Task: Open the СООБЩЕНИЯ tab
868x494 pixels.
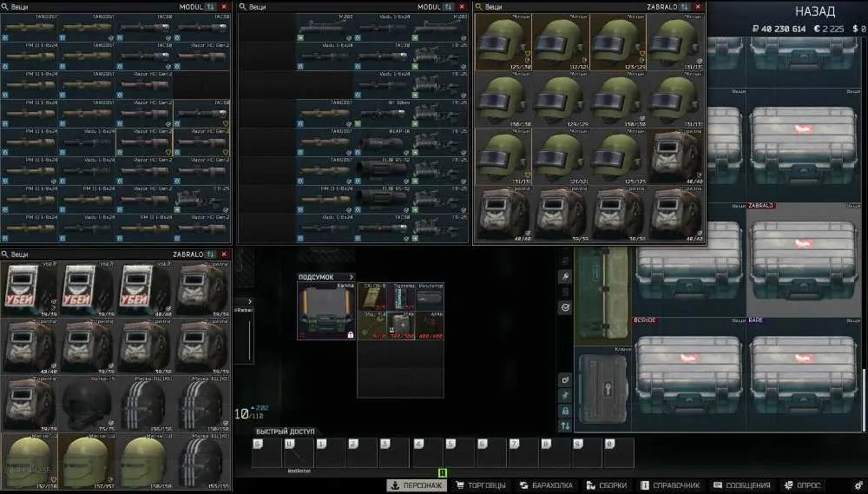Action: [742, 485]
